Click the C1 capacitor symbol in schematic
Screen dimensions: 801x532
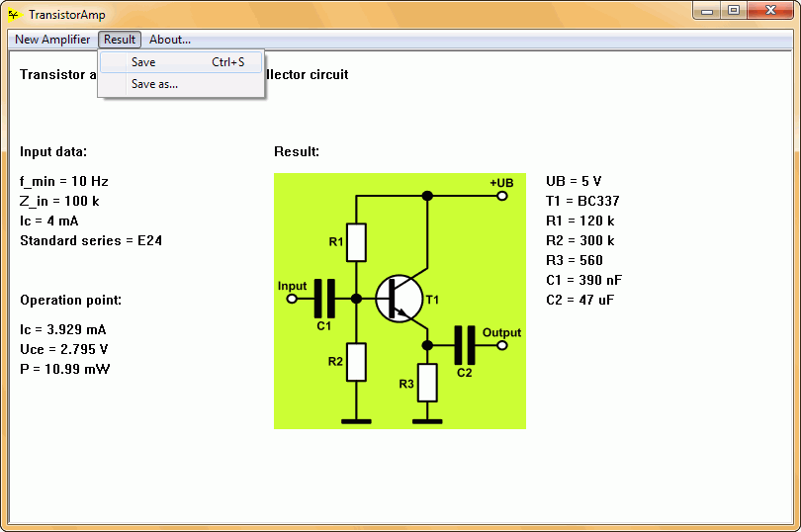coord(324,299)
